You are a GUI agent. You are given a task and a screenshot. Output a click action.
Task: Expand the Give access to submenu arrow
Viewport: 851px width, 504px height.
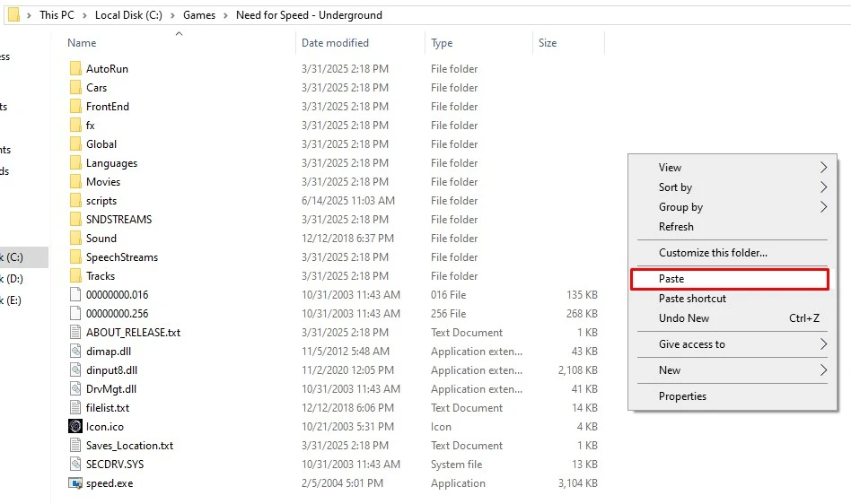[823, 344]
